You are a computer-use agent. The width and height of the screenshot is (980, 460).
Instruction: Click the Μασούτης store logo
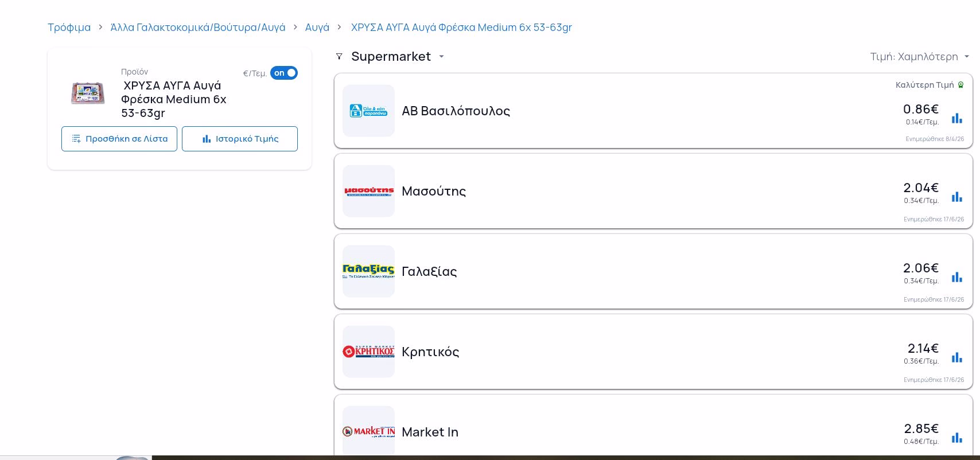(368, 191)
